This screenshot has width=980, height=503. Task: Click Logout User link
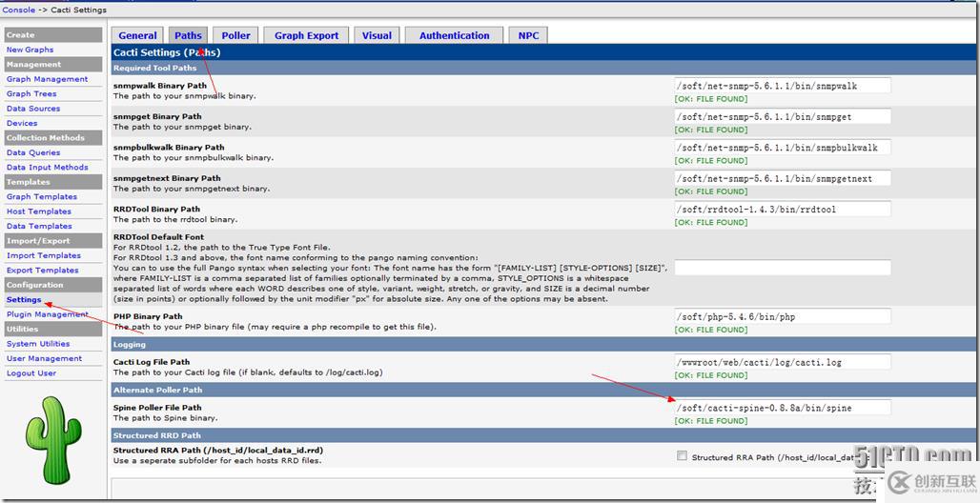tap(31, 373)
